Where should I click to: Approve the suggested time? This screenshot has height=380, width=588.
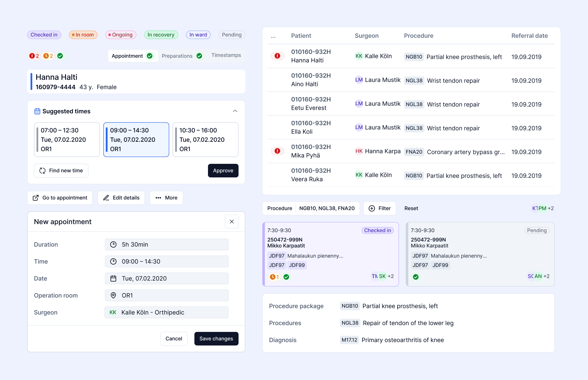pos(223,171)
